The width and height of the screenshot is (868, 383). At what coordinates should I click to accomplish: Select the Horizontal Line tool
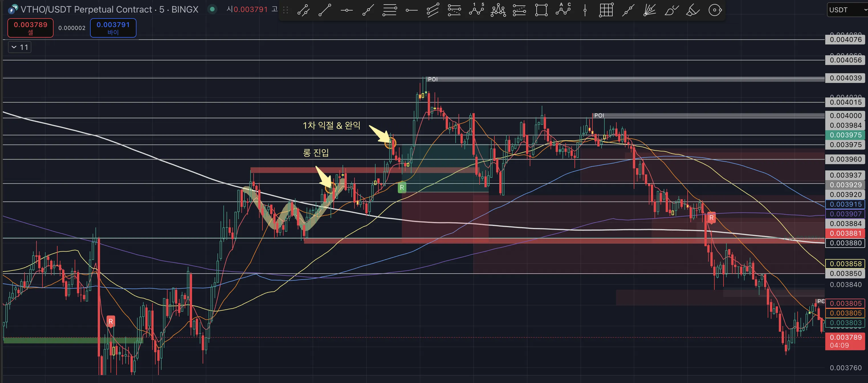347,10
